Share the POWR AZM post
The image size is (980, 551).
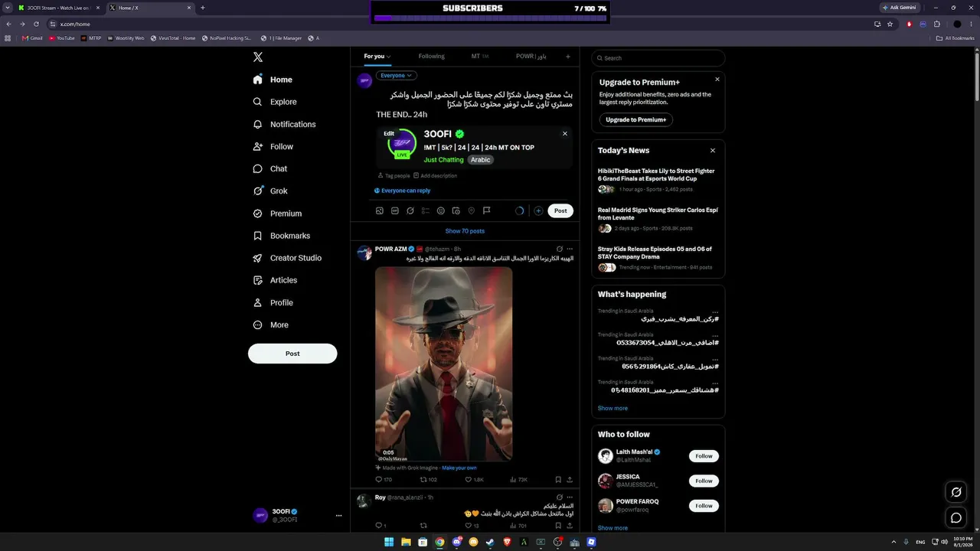coord(570,480)
